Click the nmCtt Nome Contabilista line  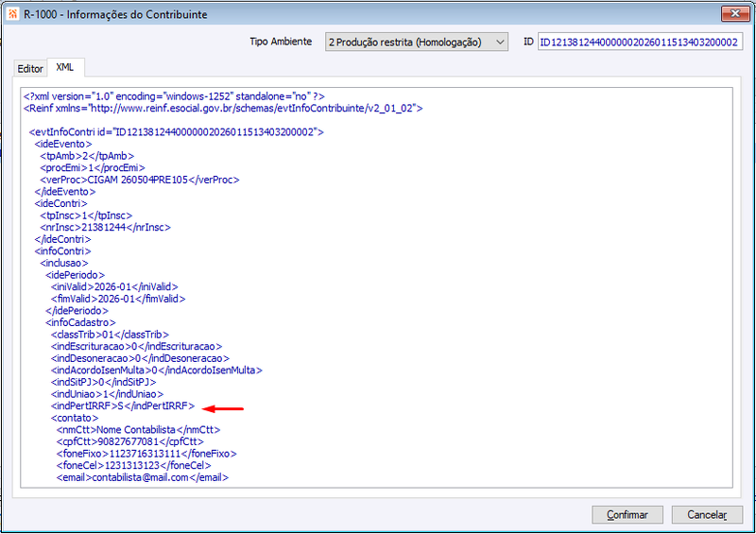[x=138, y=430]
